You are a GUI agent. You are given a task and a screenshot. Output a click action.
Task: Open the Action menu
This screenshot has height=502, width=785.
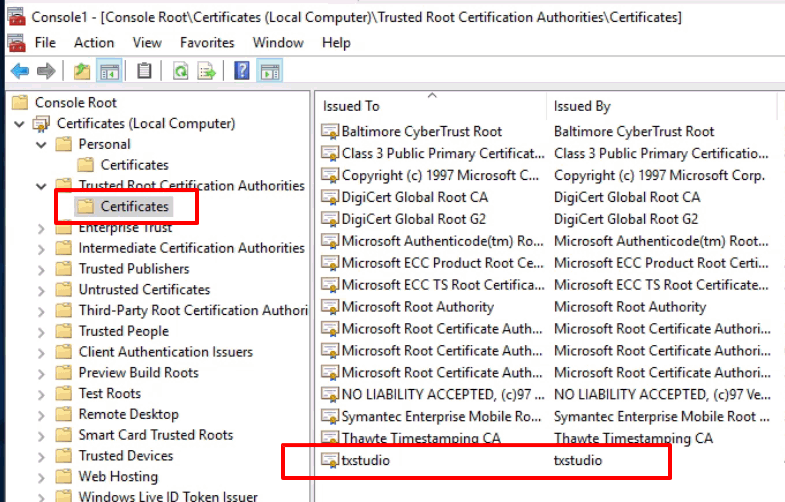94,43
